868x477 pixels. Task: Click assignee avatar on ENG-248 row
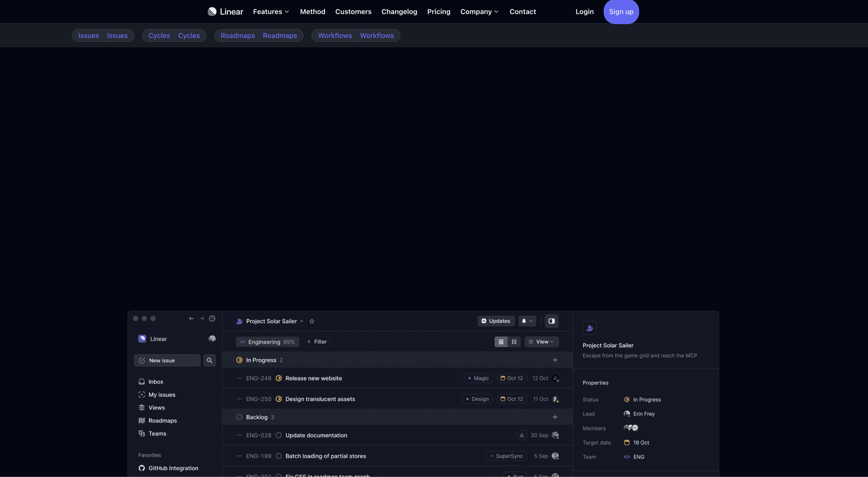click(x=555, y=378)
